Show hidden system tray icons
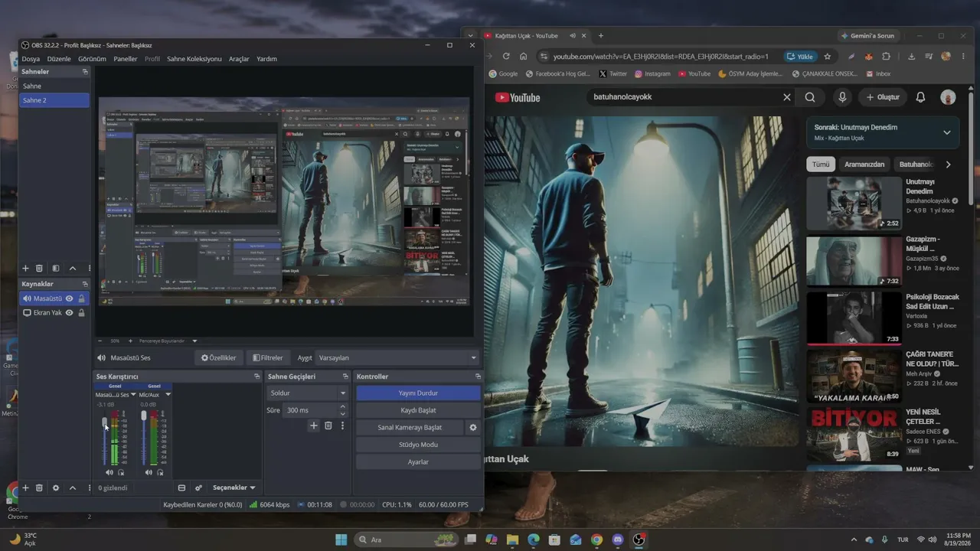 (854, 540)
